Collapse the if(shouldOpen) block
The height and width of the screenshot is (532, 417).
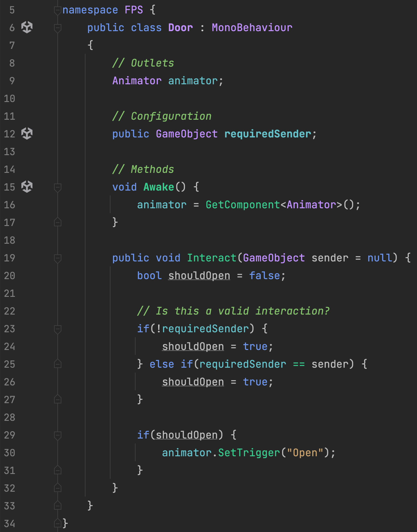tap(57, 435)
